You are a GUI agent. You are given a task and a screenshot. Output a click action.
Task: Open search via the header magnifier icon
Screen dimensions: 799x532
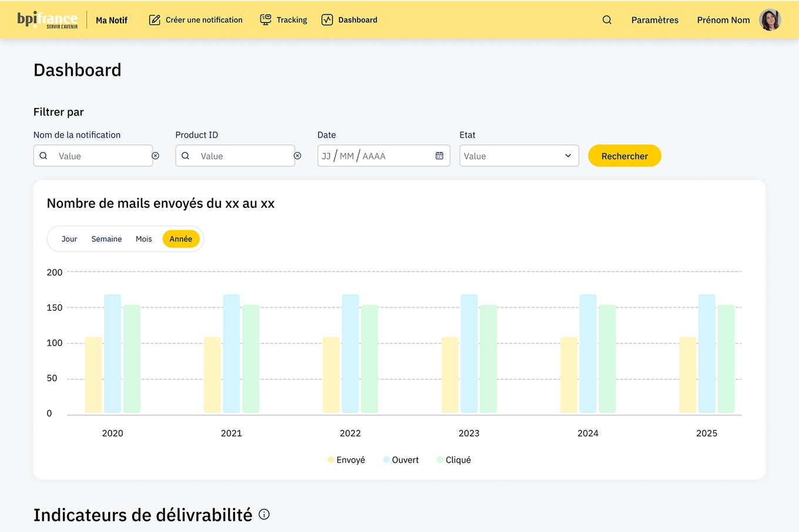[607, 20]
